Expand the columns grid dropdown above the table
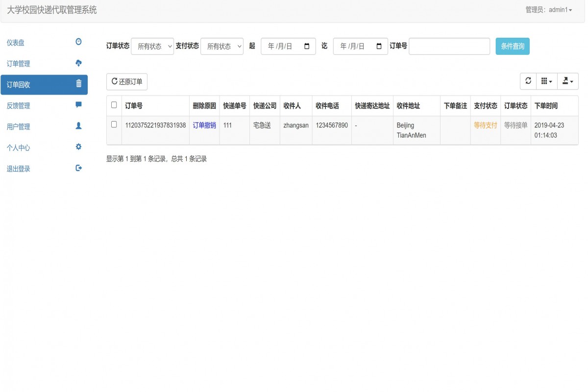The width and height of the screenshot is (588, 392). [546, 81]
